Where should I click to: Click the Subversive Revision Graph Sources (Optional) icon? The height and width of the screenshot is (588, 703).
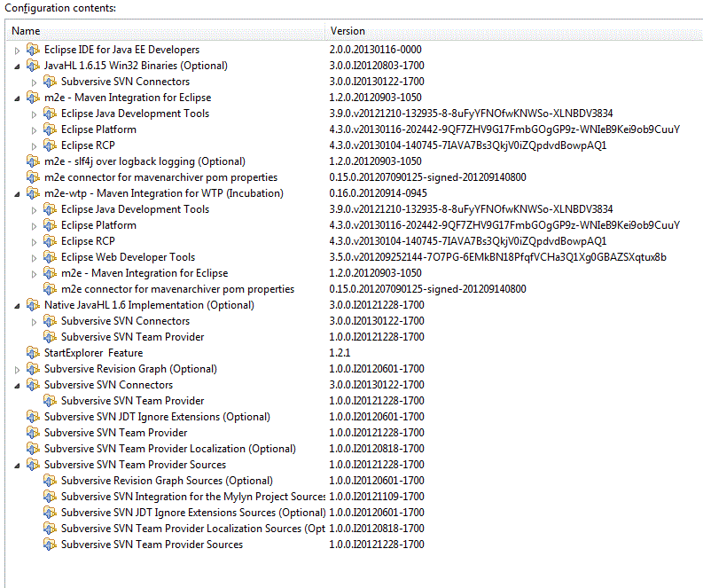(50, 481)
